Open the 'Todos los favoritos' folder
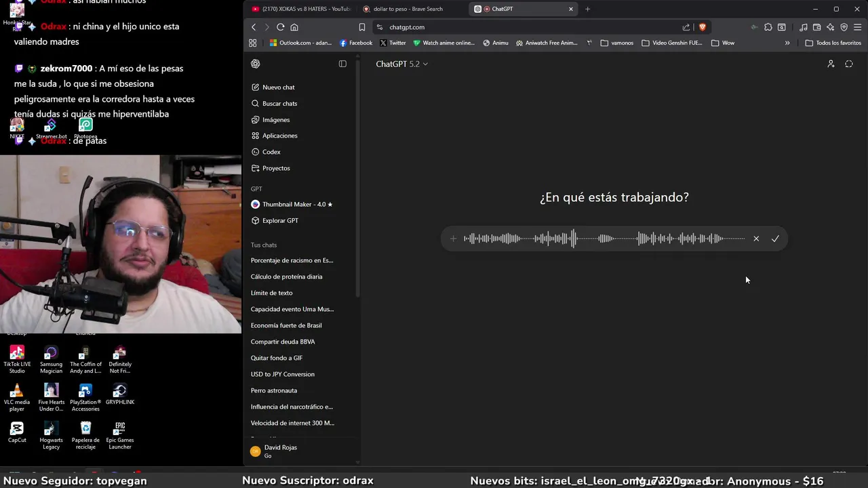868x488 pixels. tap(833, 43)
